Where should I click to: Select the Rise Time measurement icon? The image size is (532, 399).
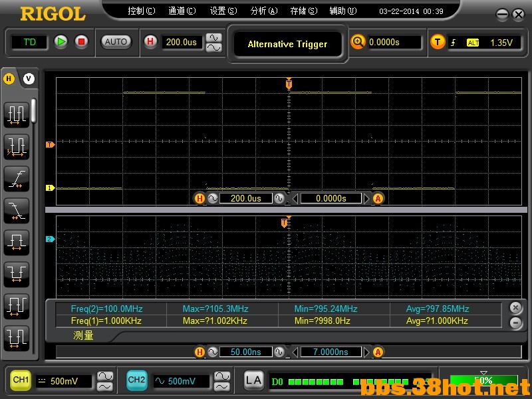pos(16,178)
